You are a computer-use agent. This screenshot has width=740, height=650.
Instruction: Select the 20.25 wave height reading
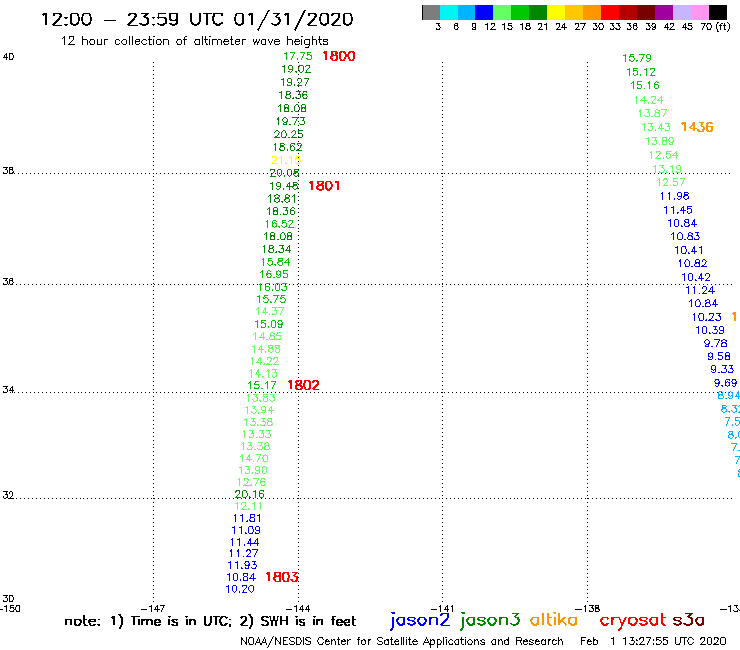pos(289,134)
